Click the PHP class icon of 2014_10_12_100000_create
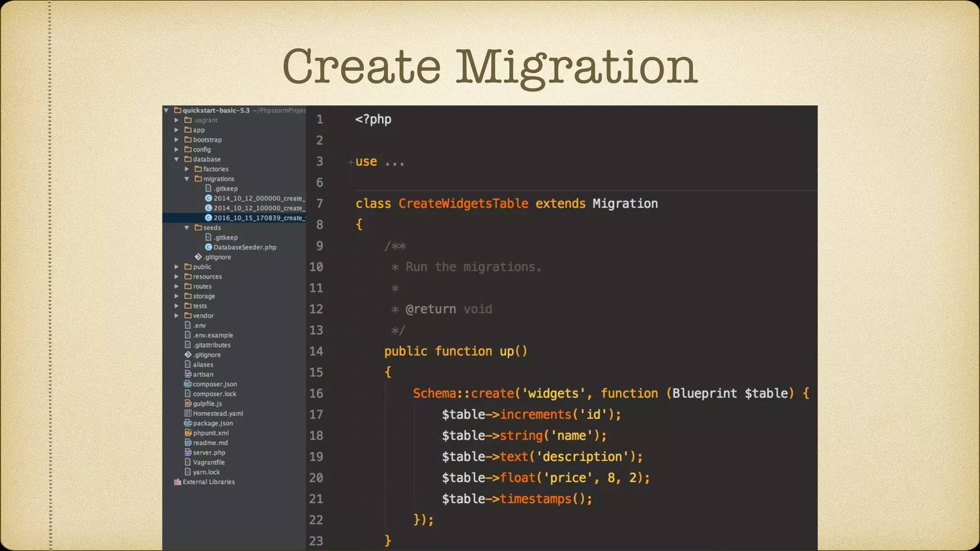The width and height of the screenshot is (980, 551). [x=209, y=208]
